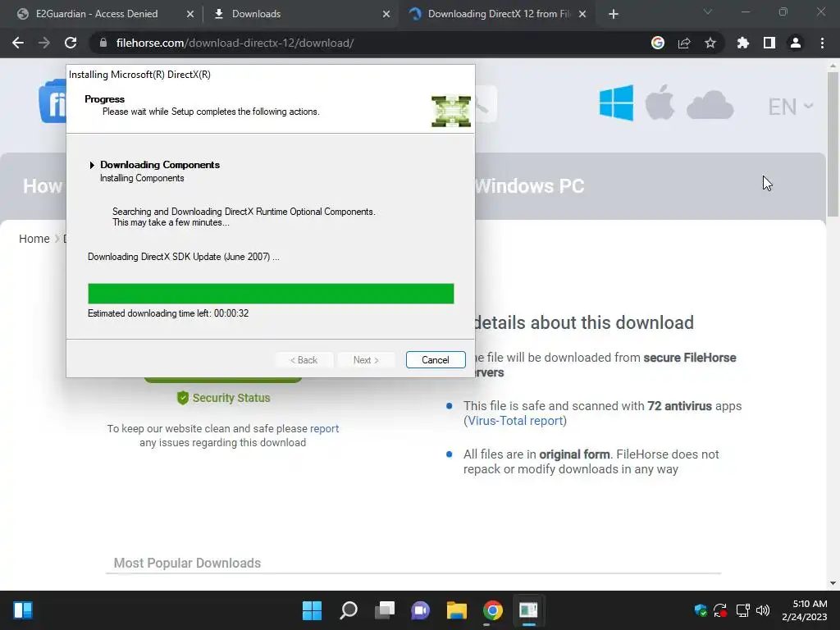
Task: Open the Chat app on taskbar
Action: [421, 610]
